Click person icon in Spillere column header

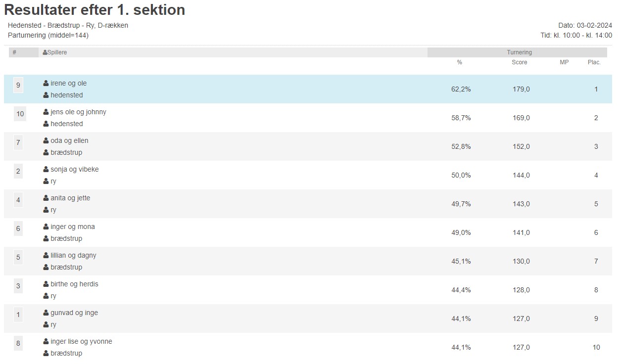click(x=45, y=52)
